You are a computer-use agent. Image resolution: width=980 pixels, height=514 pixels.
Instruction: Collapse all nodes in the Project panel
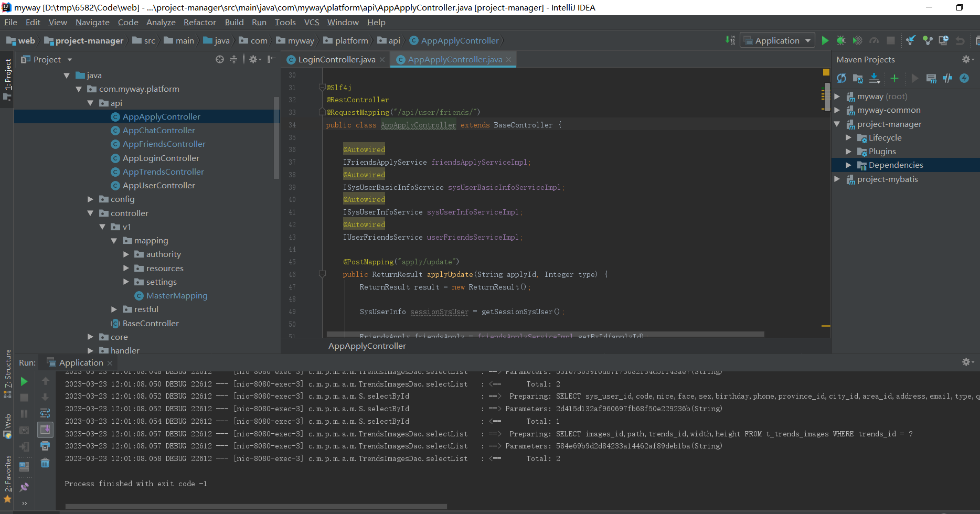click(x=233, y=59)
